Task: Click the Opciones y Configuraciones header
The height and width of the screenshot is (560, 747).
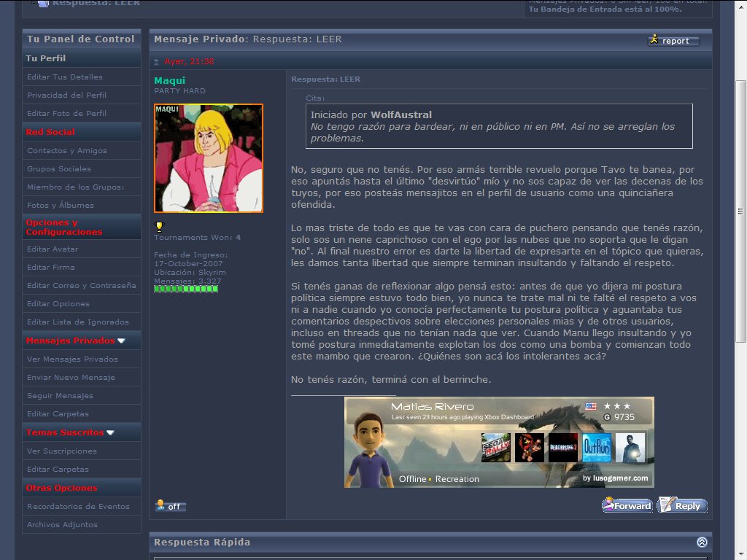Action: click(82, 227)
